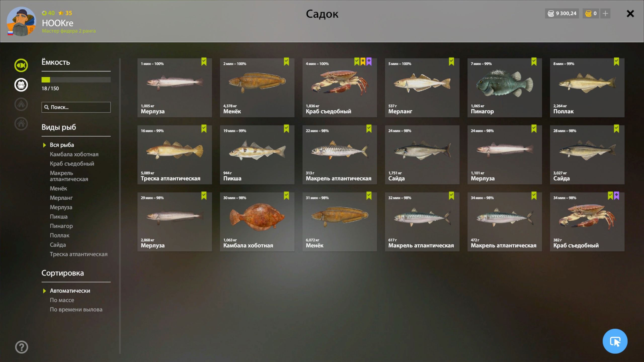Open the backpack inventory sidebar icon
The height and width of the screenshot is (362, 644).
[x=21, y=85]
